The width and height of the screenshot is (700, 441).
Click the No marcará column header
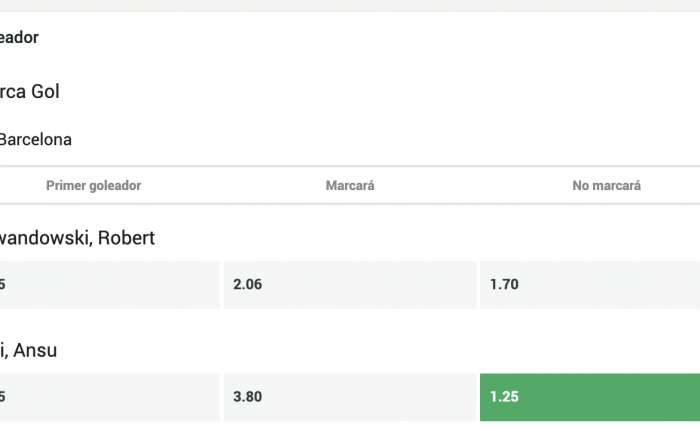606,186
